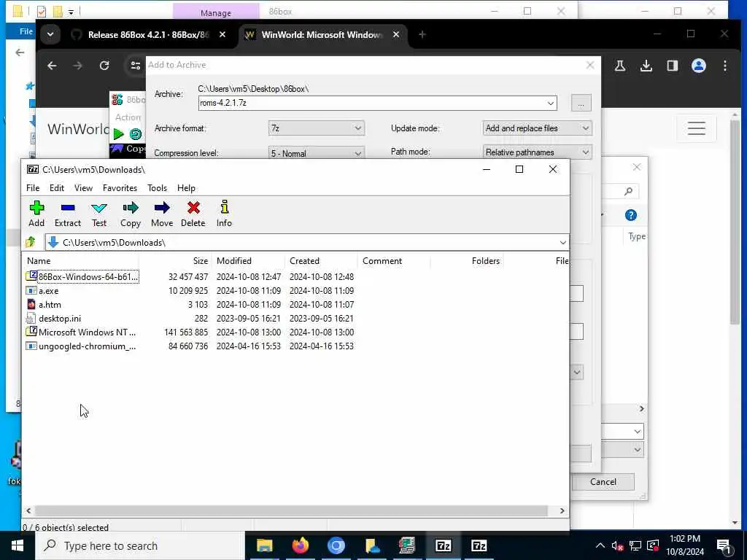Click the Manage ribbon tab in Explorer
This screenshot has width=747, height=560.
click(x=216, y=13)
